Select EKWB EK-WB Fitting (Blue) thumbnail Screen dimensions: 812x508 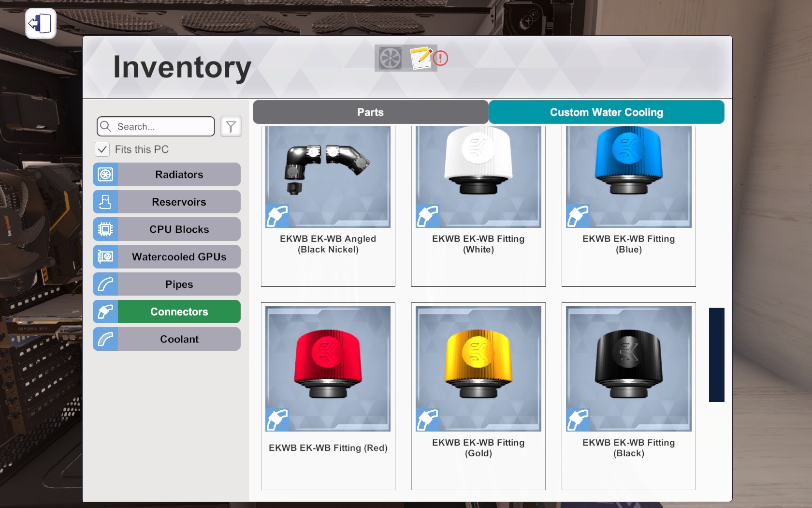[x=629, y=177]
